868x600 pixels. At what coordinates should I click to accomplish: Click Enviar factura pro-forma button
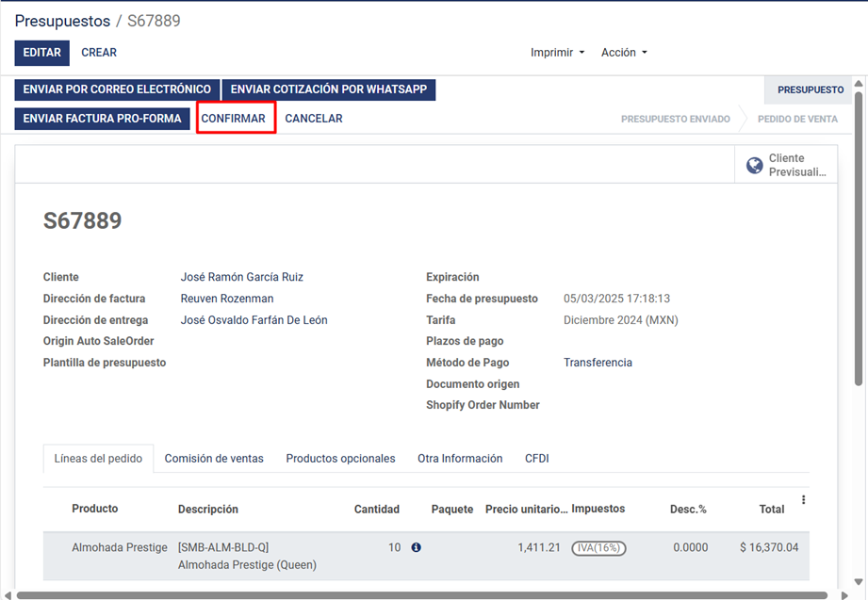tap(103, 119)
